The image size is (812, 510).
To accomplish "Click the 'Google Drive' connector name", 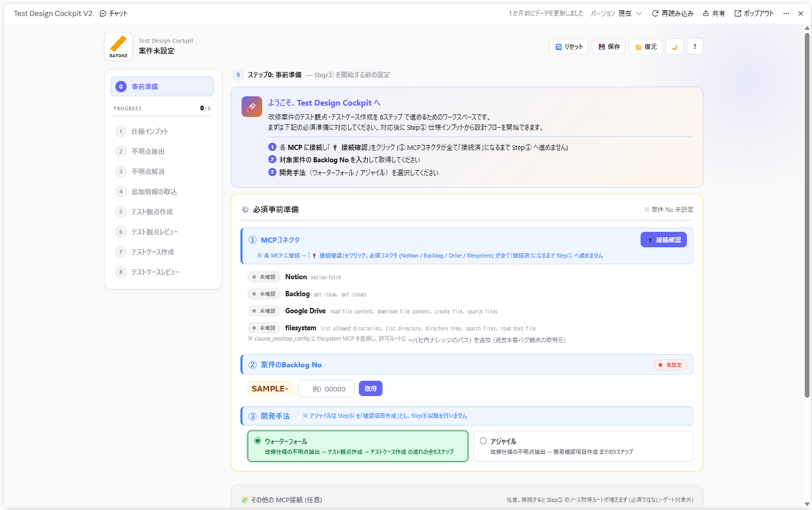I will (x=305, y=311).
